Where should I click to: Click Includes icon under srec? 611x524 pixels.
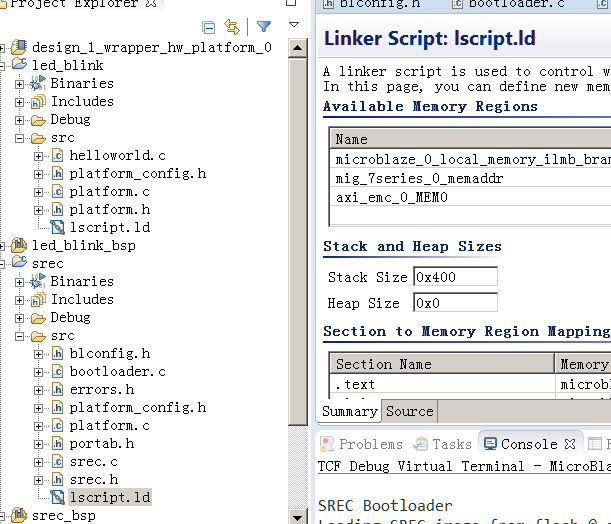coord(38,300)
